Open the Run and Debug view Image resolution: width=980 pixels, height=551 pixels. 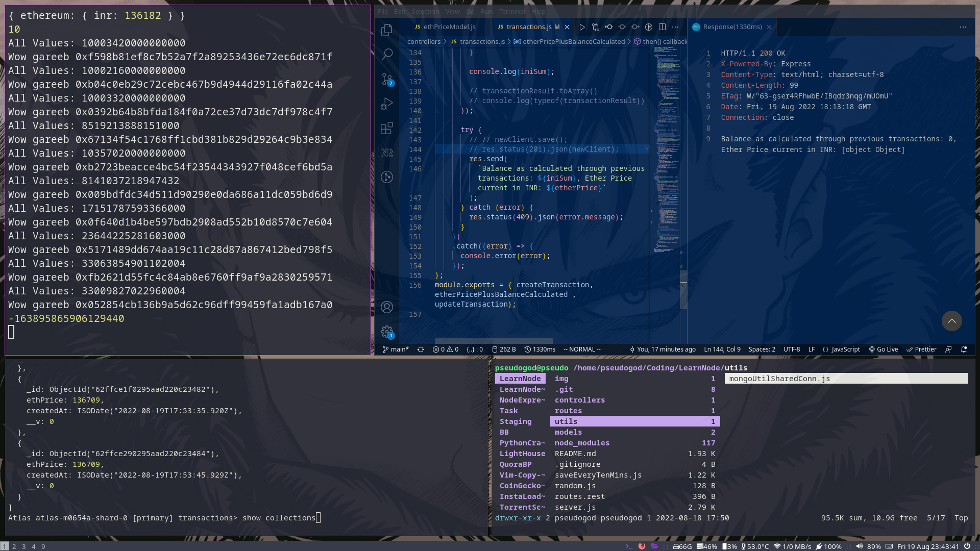(x=387, y=104)
